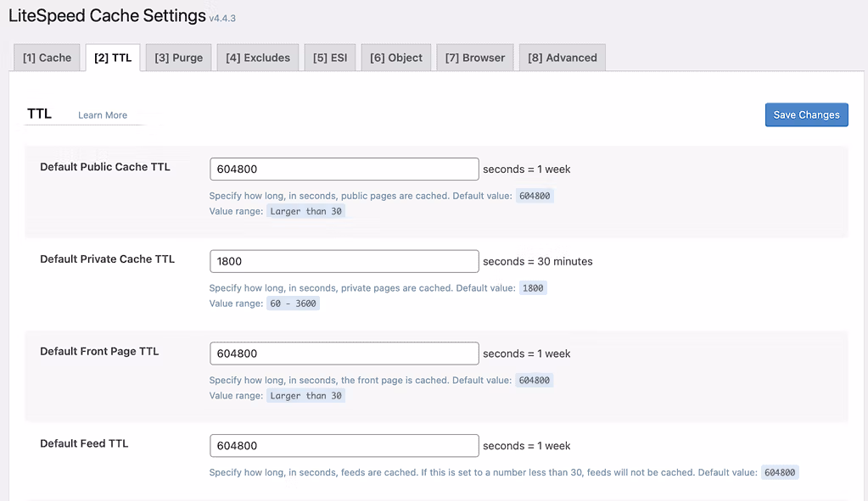Click 'Larger than 30' under Front Page TTL
Image resolution: width=868 pixels, height=501 pixels.
(305, 396)
